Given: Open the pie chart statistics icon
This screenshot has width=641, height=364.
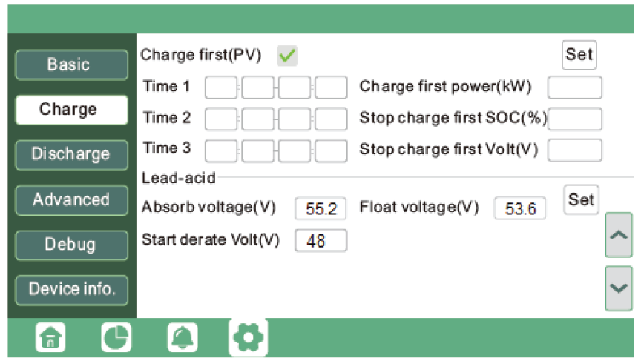Looking at the screenshot, I should pos(116,339).
